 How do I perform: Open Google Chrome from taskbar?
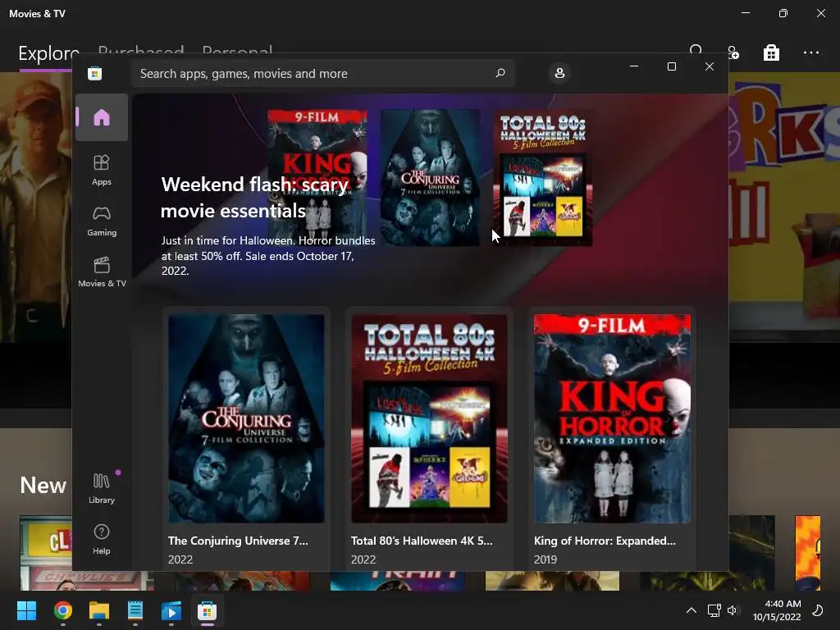coord(62,610)
